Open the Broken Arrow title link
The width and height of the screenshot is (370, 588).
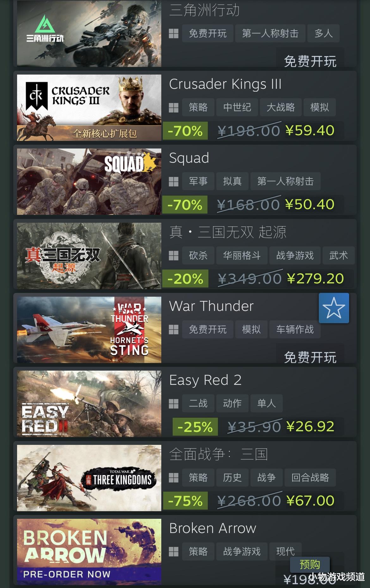pos(213,528)
